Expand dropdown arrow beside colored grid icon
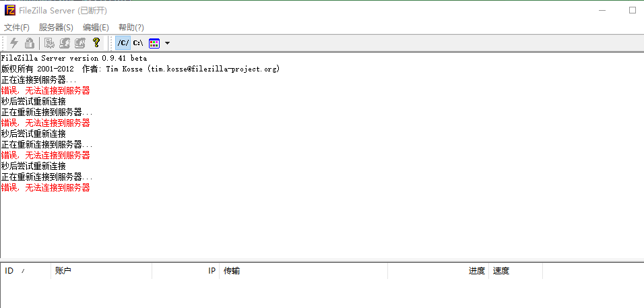The image size is (644, 308). [167, 42]
